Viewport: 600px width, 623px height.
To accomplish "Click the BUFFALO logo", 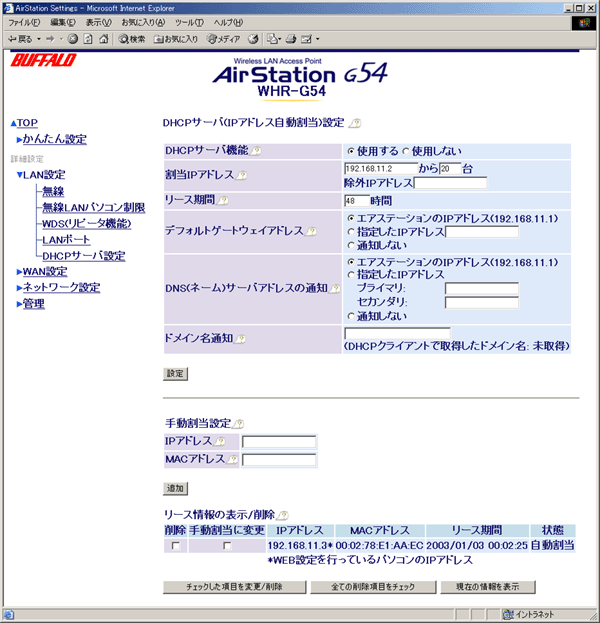I will click(x=43, y=60).
